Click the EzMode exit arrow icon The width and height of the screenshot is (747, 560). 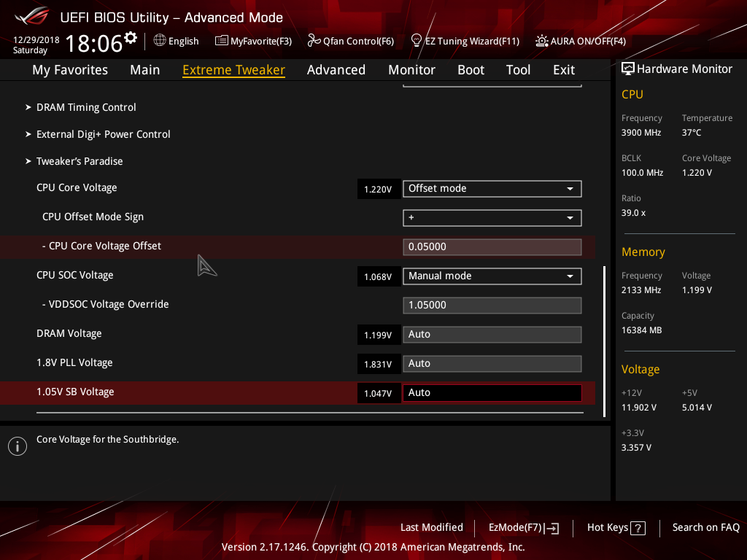[x=551, y=528]
